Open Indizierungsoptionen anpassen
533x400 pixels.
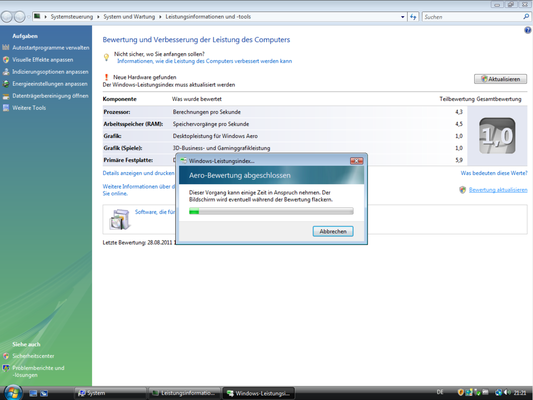click(50, 72)
